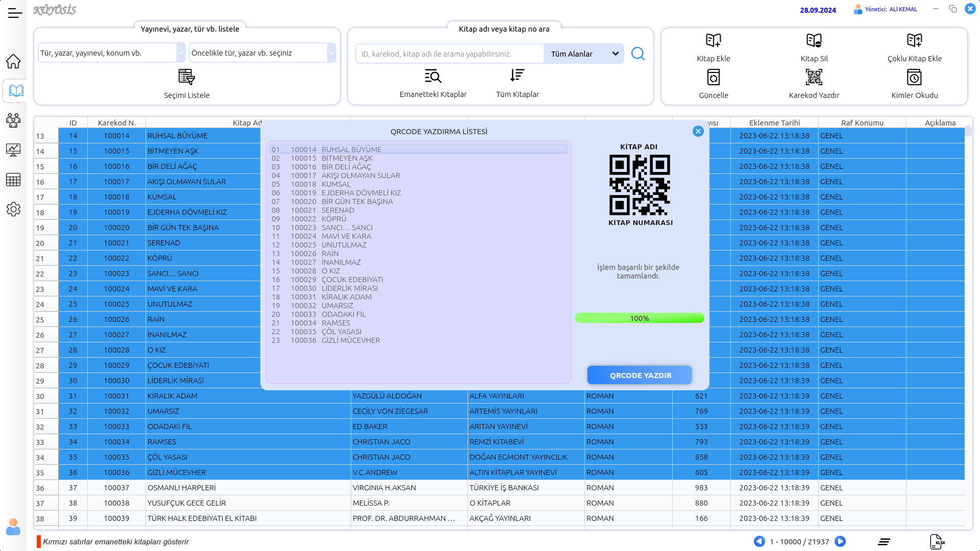Click the Kitap Ekle icon
Image resolution: width=980 pixels, height=551 pixels.
[x=713, y=41]
